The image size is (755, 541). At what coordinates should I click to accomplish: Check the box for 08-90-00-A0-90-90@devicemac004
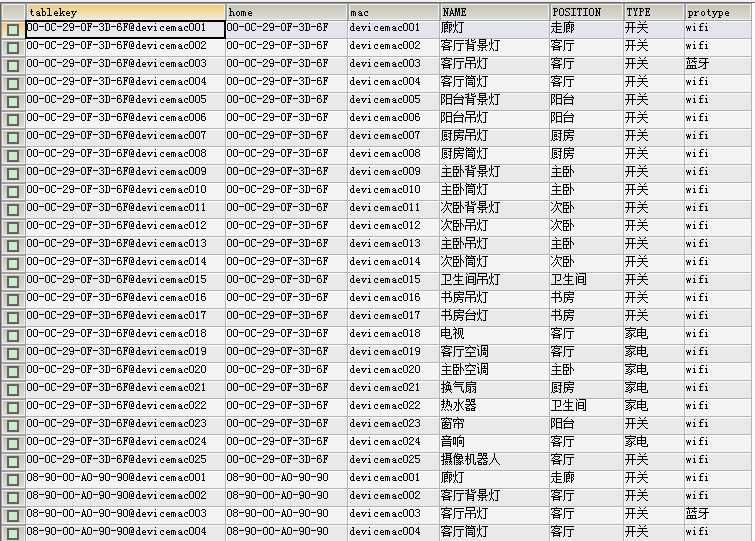[13, 533]
